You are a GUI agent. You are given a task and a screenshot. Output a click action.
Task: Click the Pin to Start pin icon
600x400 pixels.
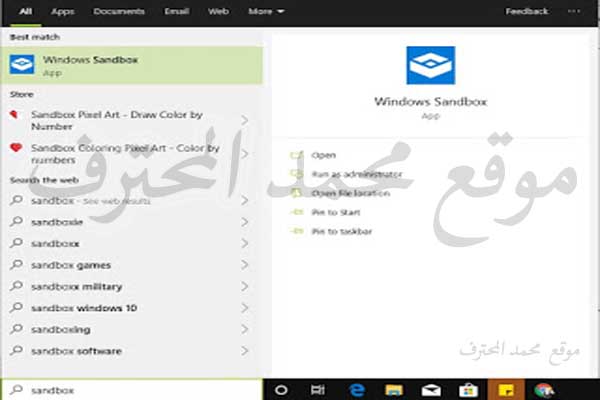[297, 212]
